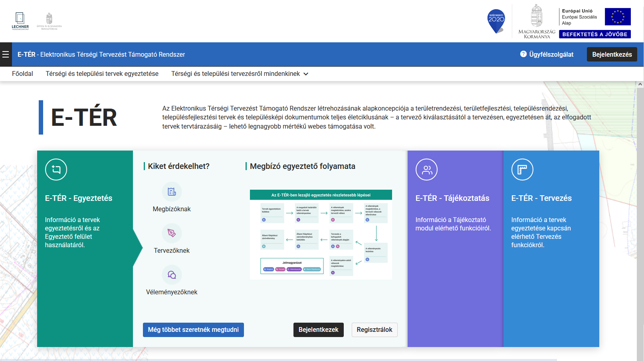Click the Tervezés ruler icon
Screen dimensions: 644x361
[522, 169]
